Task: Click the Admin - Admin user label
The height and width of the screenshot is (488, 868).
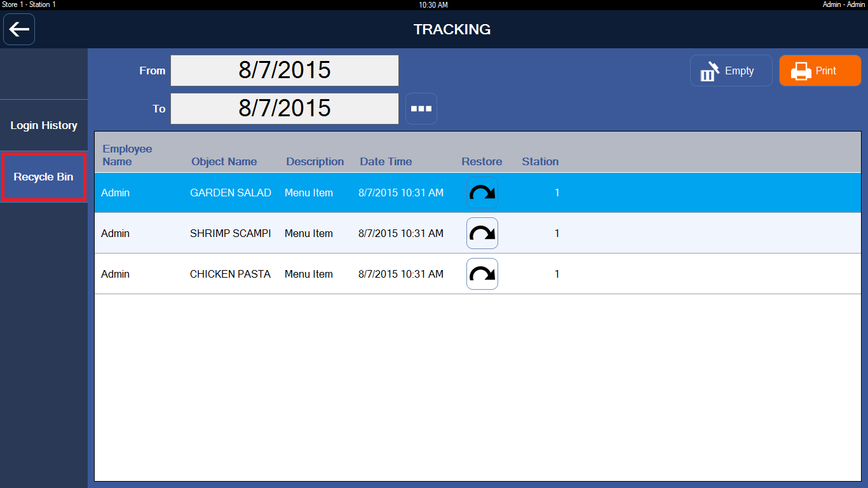Action: tap(844, 4)
